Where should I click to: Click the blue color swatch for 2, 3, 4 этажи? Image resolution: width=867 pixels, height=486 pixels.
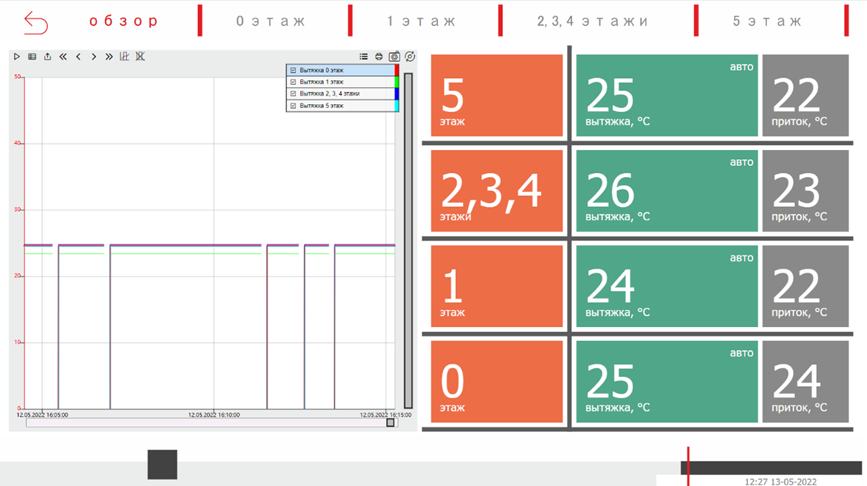tap(397, 94)
